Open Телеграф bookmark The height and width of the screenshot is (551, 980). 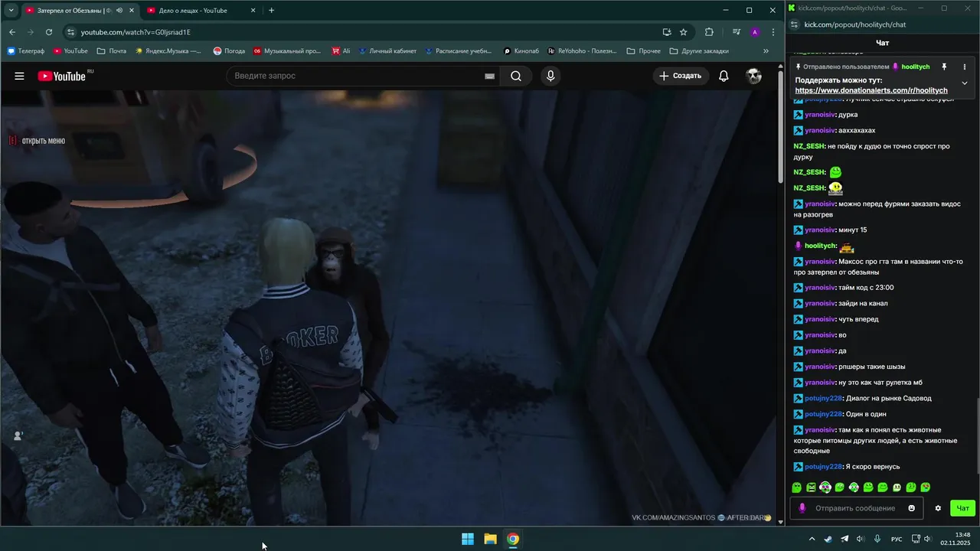(26, 51)
